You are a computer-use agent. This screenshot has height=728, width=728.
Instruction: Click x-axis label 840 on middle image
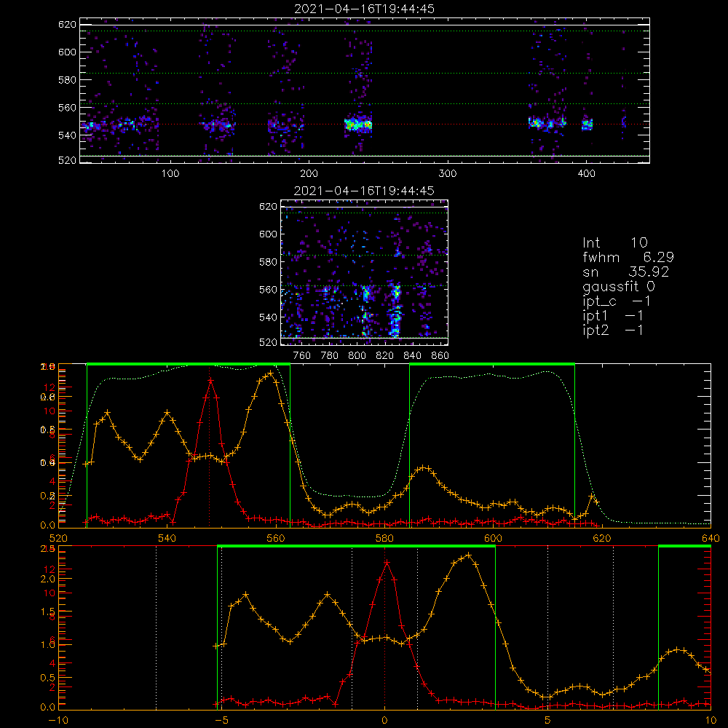coord(412,356)
